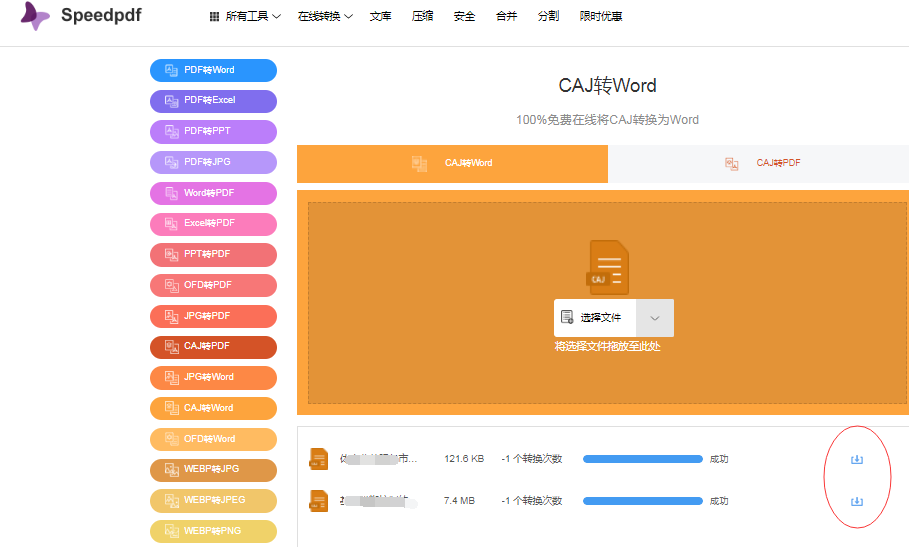Click the OFD转Word sidebar icon

[x=172, y=439]
